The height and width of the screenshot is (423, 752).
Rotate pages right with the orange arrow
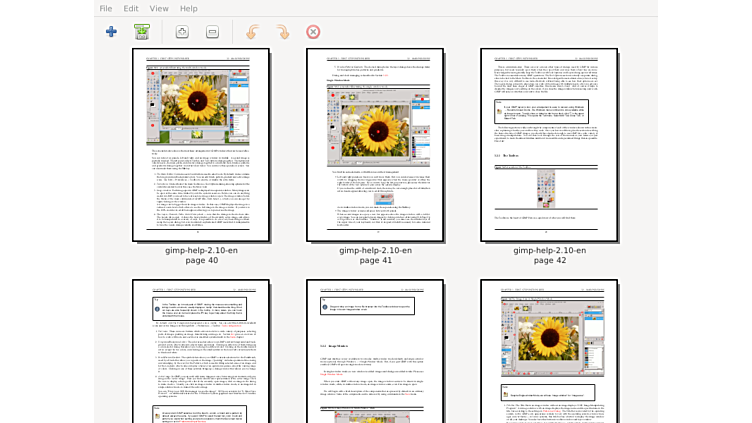(283, 32)
